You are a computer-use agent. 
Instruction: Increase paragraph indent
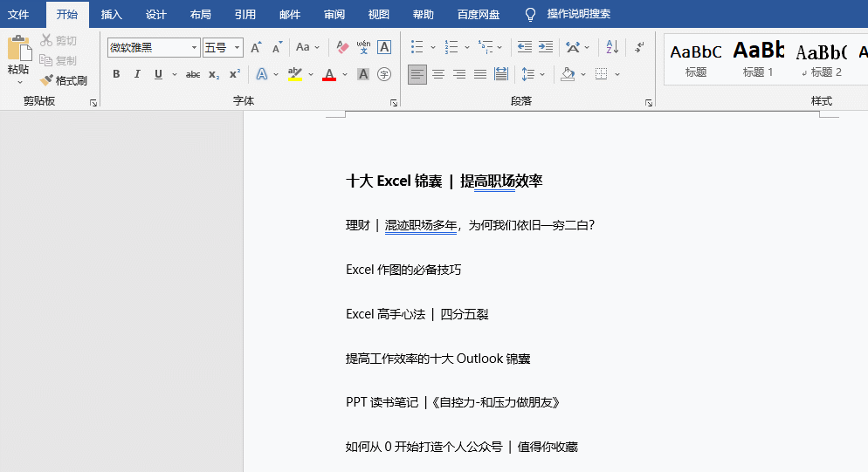coord(546,48)
